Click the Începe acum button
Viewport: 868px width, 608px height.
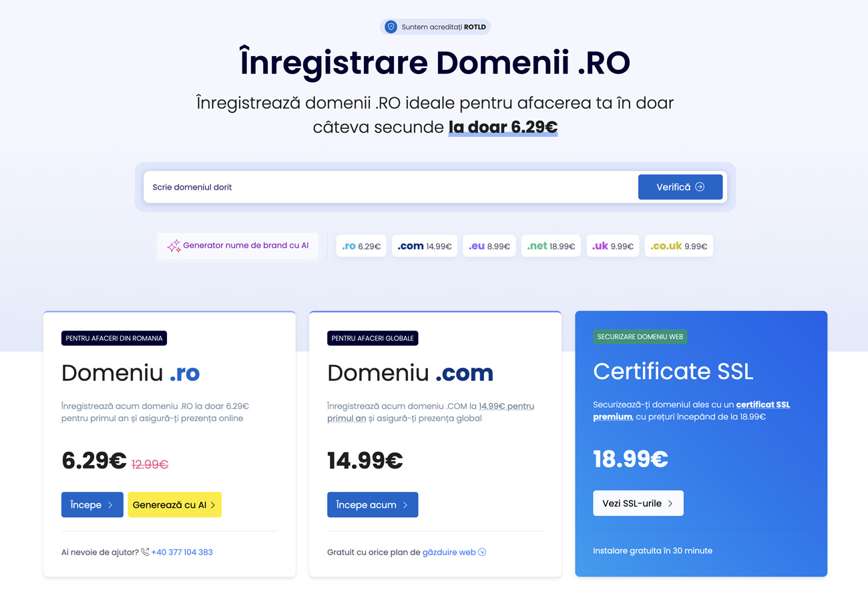pos(373,505)
